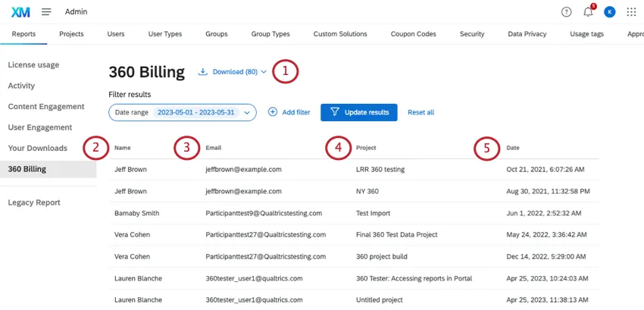Viewport: 644px width, 310px height.
Task: Switch to the Projects tab
Action: tap(71, 34)
